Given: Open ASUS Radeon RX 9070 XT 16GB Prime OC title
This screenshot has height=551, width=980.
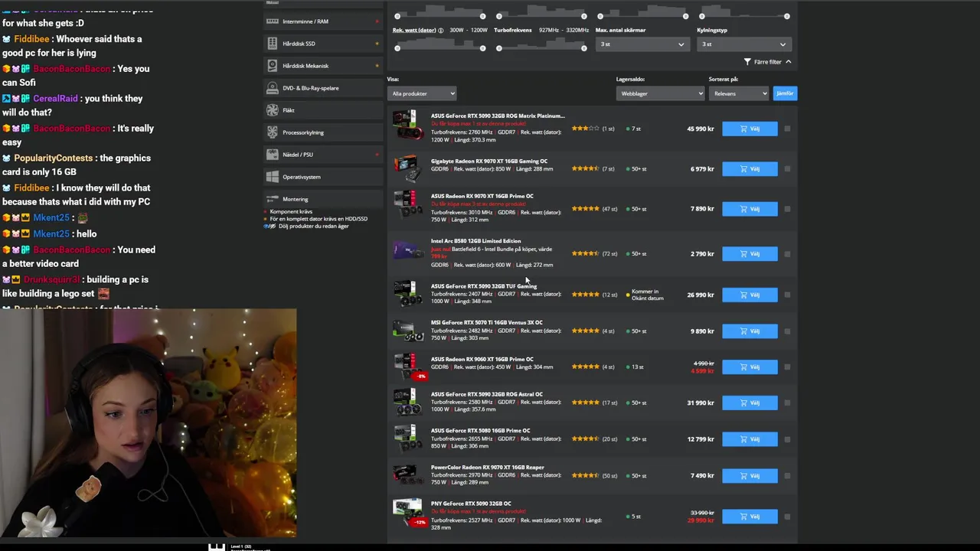Looking at the screenshot, I should point(482,196).
